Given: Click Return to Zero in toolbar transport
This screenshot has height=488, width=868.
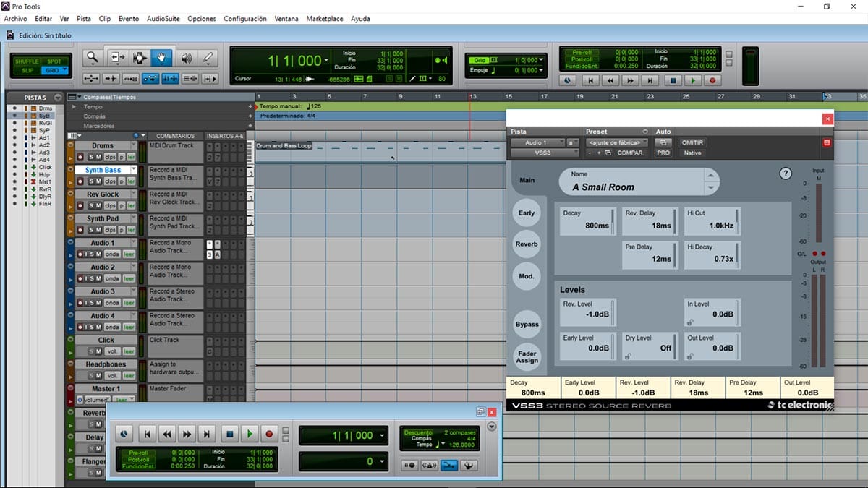Looking at the screenshot, I should [x=591, y=81].
